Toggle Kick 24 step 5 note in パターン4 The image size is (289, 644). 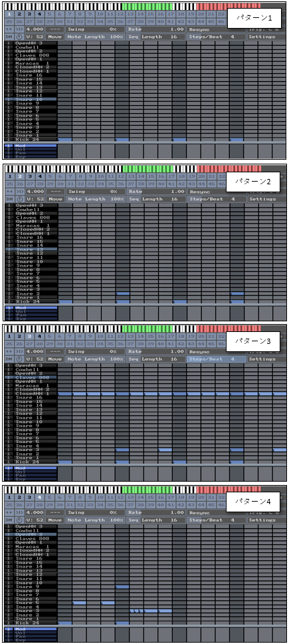(x=122, y=623)
